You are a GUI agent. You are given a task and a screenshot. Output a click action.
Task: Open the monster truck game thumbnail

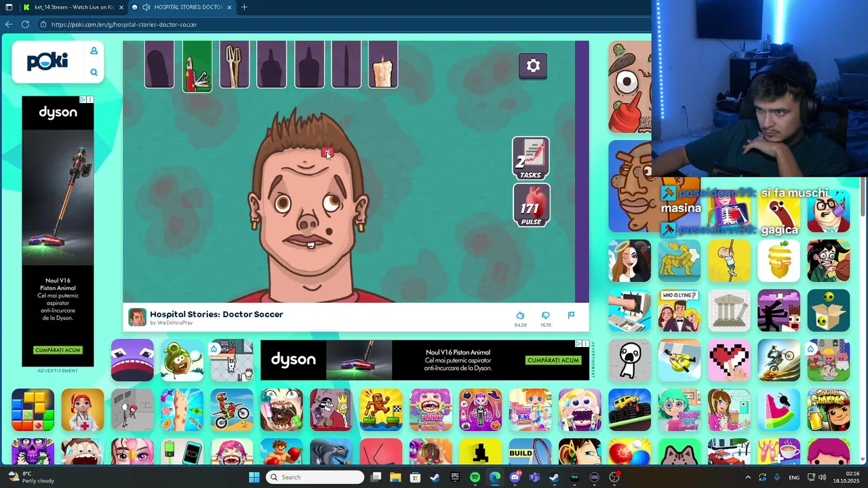(x=630, y=410)
